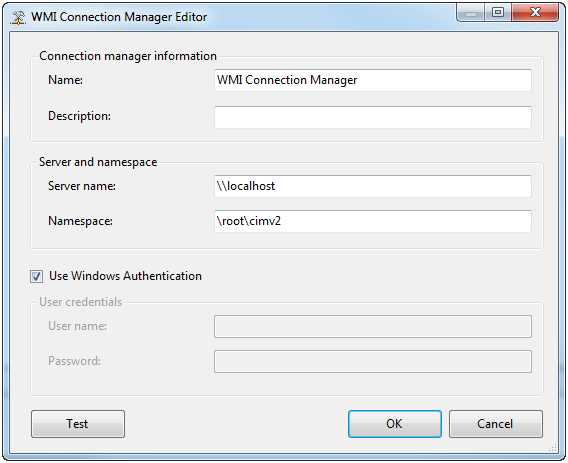
Task: Click the Name input field
Action: pos(373,80)
